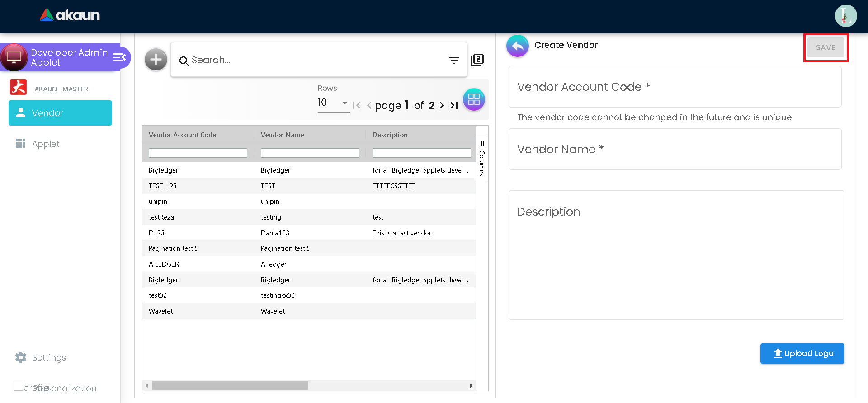Click the SAVE button
This screenshot has height=403, width=868.
tap(826, 47)
